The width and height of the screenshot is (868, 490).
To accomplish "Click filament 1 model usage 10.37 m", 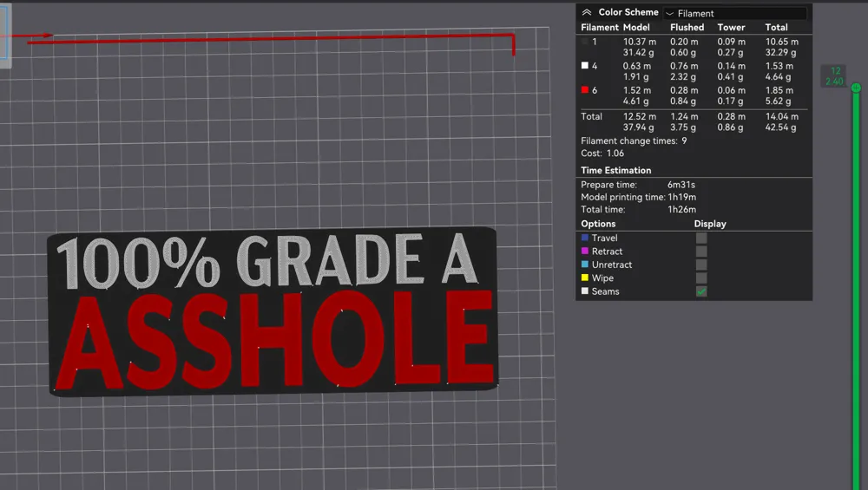I will coord(640,42).
